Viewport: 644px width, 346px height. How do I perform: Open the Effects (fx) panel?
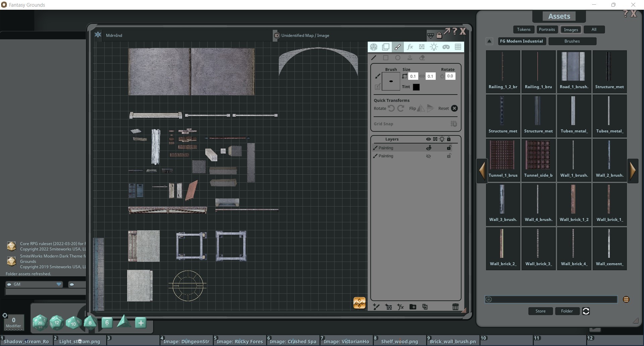[x=410, y=47]
